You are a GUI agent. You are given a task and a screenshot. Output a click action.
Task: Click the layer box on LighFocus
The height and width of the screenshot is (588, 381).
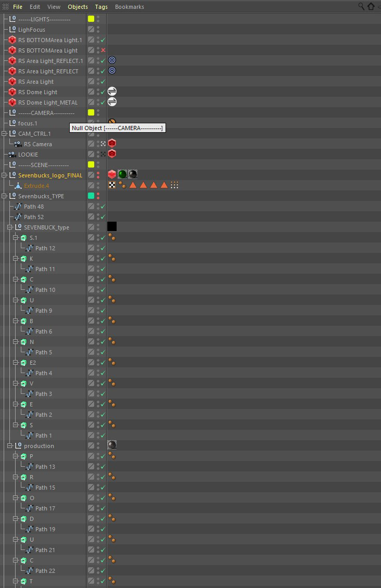[x=91, y=29]
